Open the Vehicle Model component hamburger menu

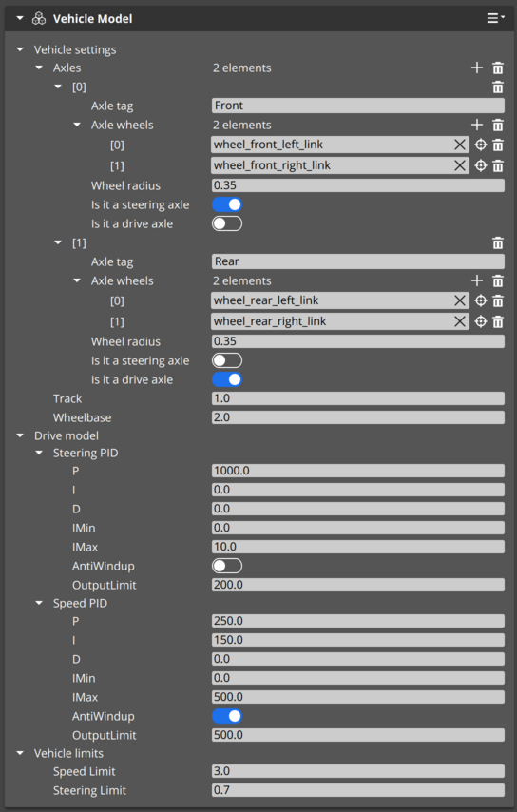point(495,19)
